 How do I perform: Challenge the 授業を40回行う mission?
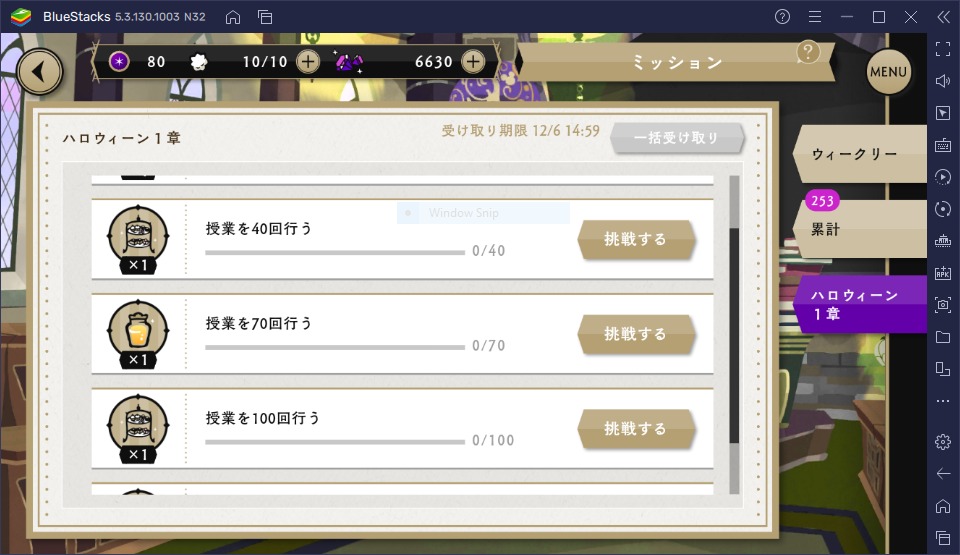(x=636, y=239)
